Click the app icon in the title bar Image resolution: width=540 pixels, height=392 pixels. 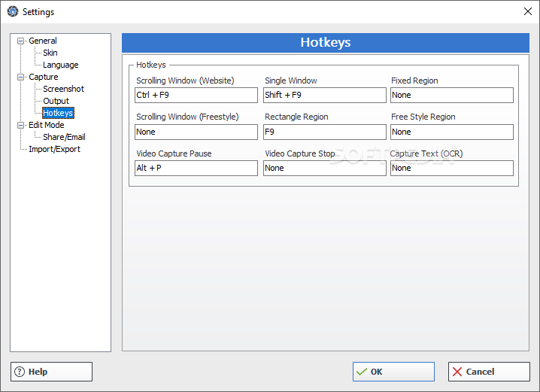click(13, 11)
